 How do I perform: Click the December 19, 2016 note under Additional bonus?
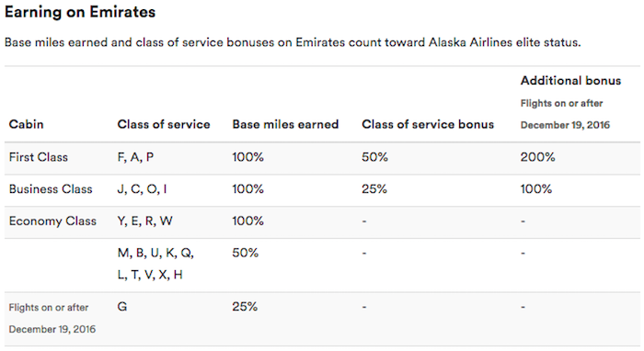pyautogui.click(x=565, y=125)
